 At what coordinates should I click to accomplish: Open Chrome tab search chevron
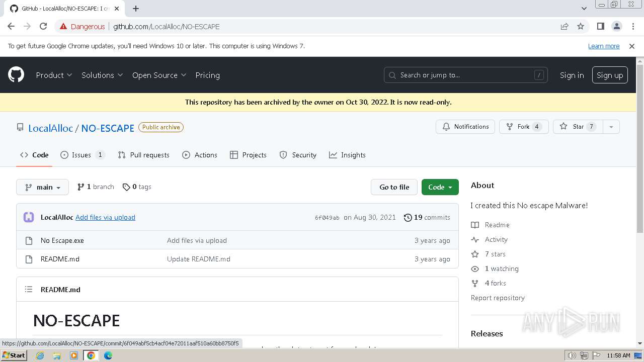coord(584,9)
